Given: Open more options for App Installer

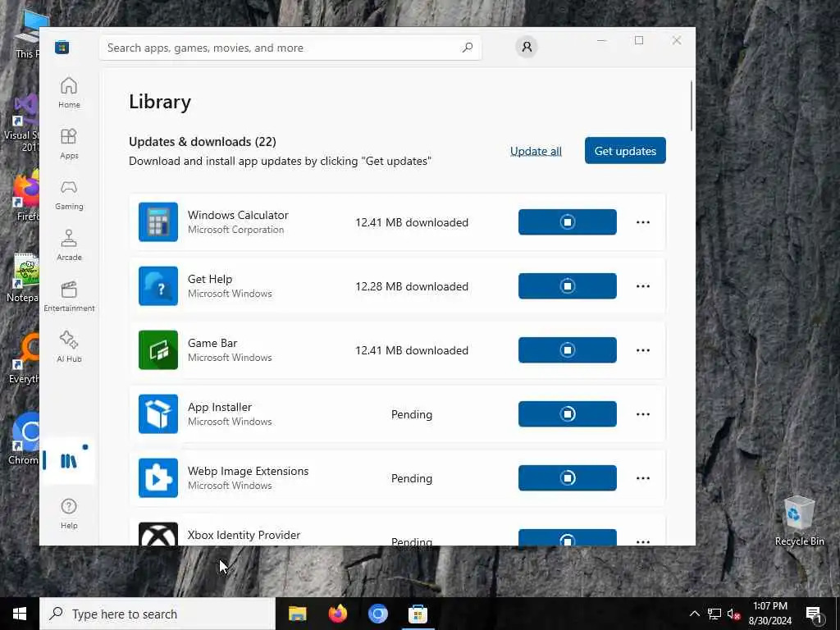Looking at the screenshot, I should click(x=643, y=414).
